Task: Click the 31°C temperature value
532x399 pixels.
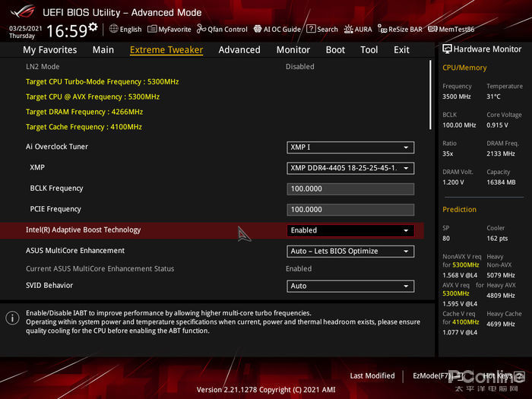Action: [493, 97]
